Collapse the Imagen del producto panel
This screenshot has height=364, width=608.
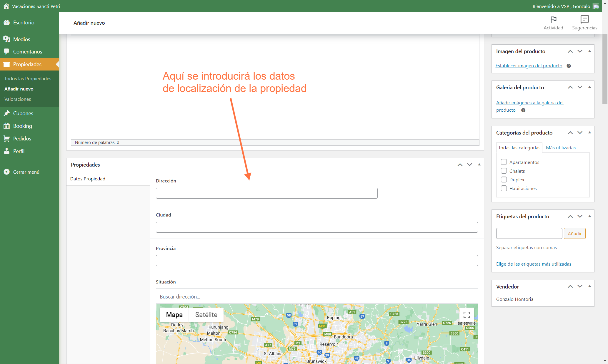pyautogui.click(x=589, y=51)
